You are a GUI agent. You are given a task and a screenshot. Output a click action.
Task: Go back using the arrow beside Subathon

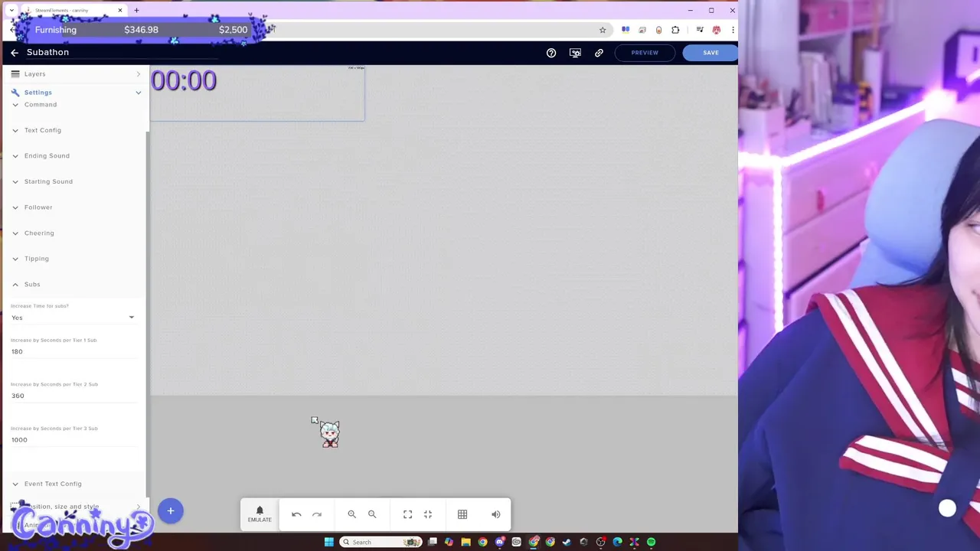15,52
